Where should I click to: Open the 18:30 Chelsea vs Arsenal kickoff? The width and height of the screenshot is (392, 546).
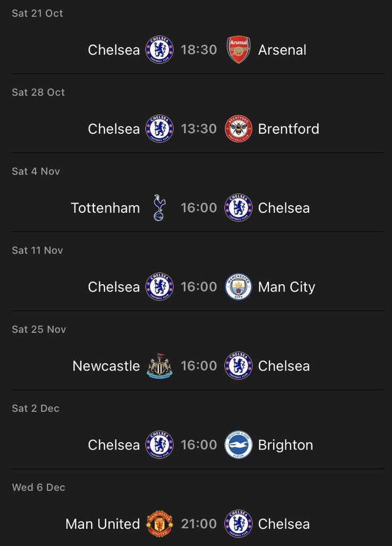[199, 50]
